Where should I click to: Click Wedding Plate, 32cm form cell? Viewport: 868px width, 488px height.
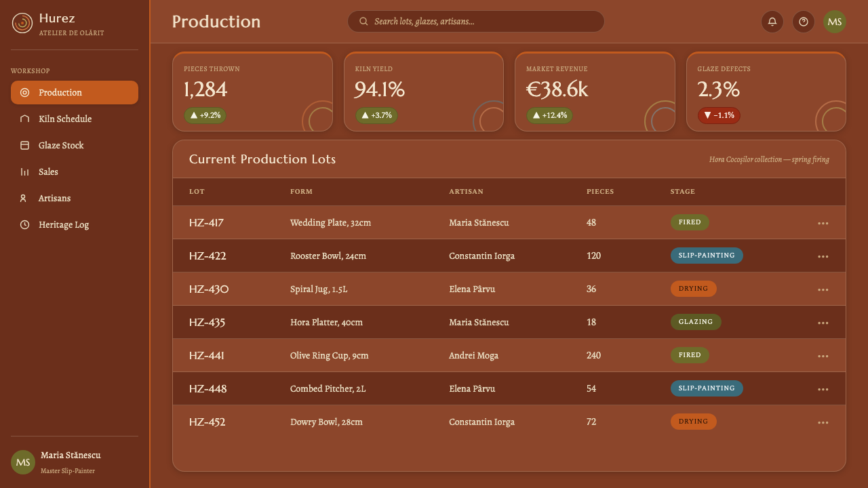(330, 223)
